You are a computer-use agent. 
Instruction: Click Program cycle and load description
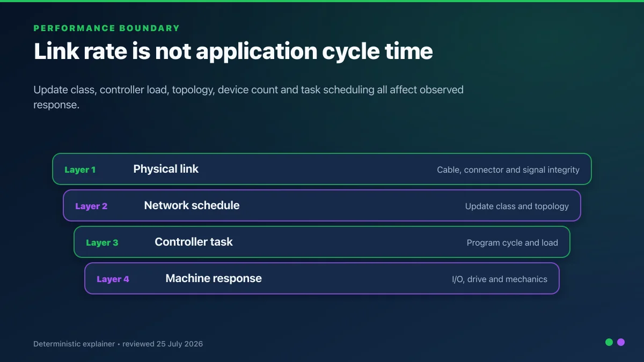click(x=513, y=242)
